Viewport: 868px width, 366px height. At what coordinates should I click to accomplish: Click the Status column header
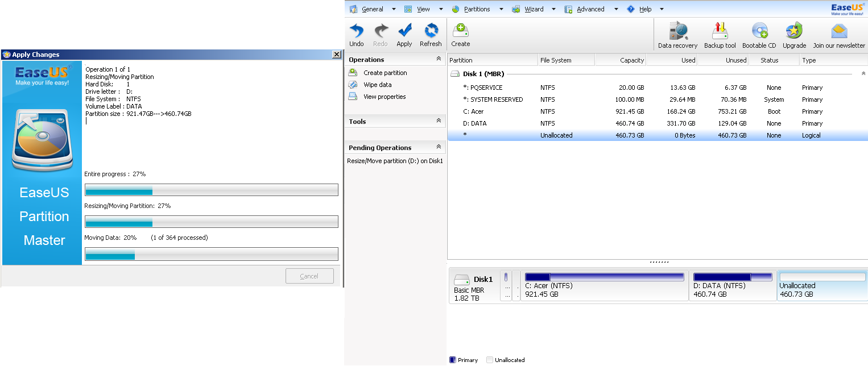[x=774, y=60]
